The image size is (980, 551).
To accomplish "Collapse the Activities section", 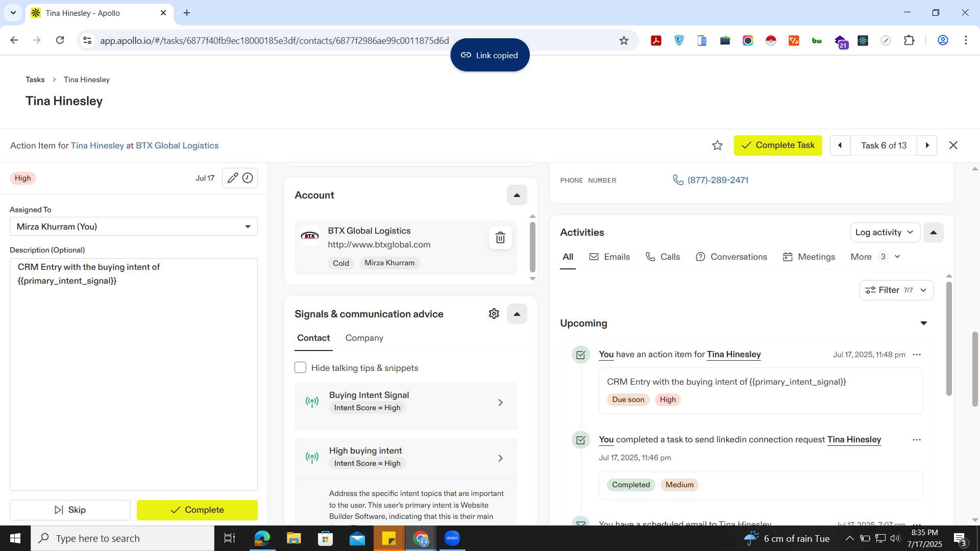I will [933, 233].
